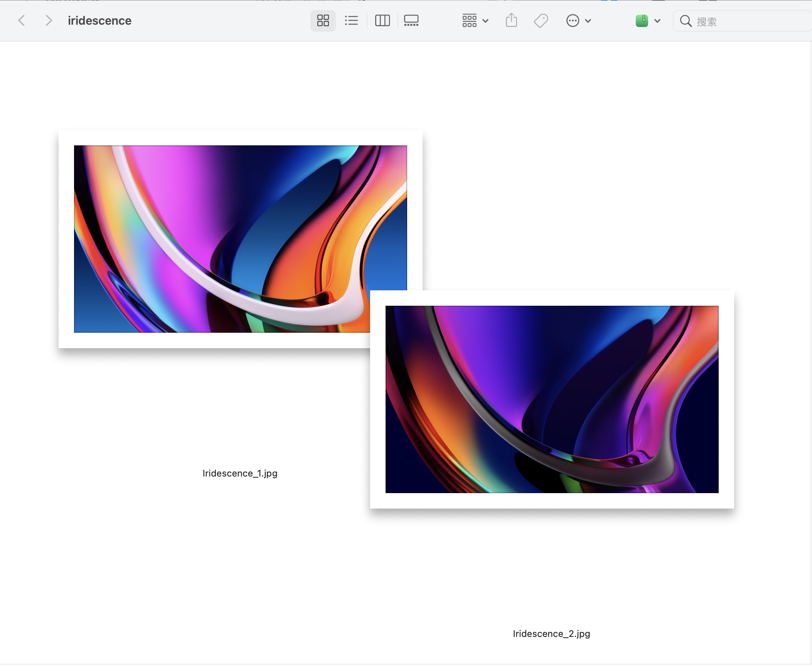Select the Iridescence_2.jpg thumbnail
This screenshot has width=812, height=667.
click(x=552, y=399)
